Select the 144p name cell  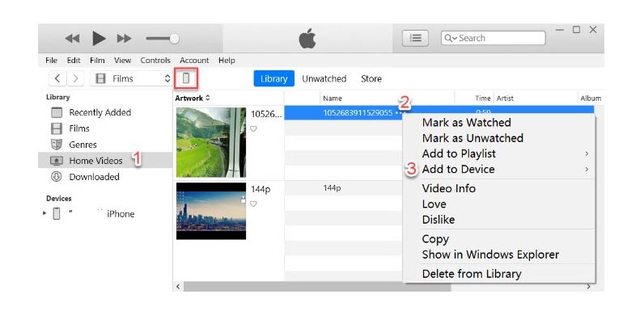tap(332, 188)
